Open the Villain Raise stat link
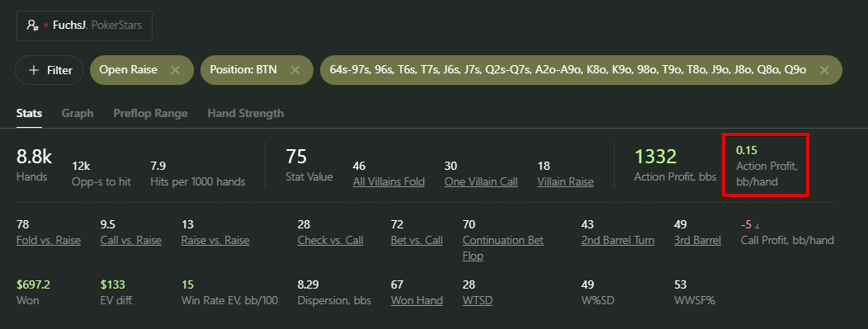Image resolution: width=868 pixels, height=329 pixels. 565,181
